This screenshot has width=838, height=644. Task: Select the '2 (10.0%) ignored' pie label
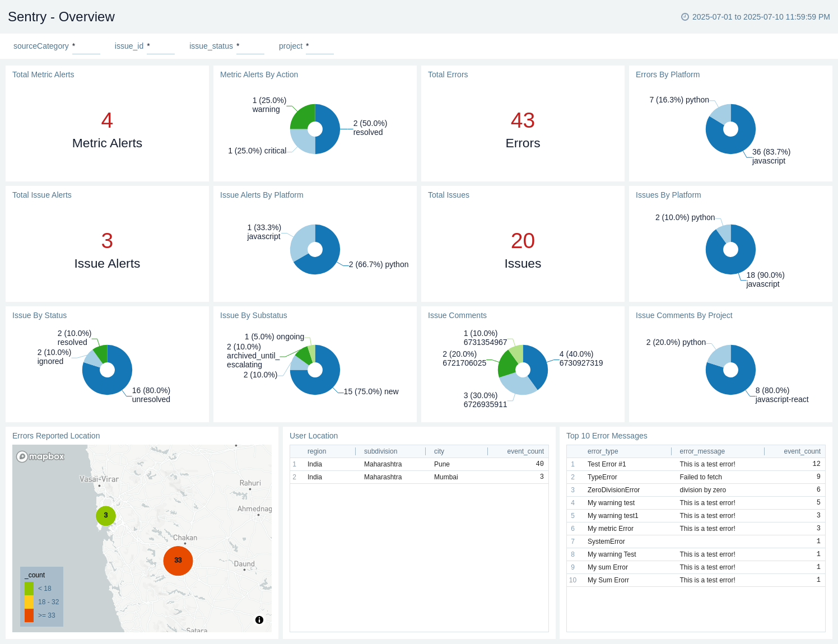click(x=54, y=357)
